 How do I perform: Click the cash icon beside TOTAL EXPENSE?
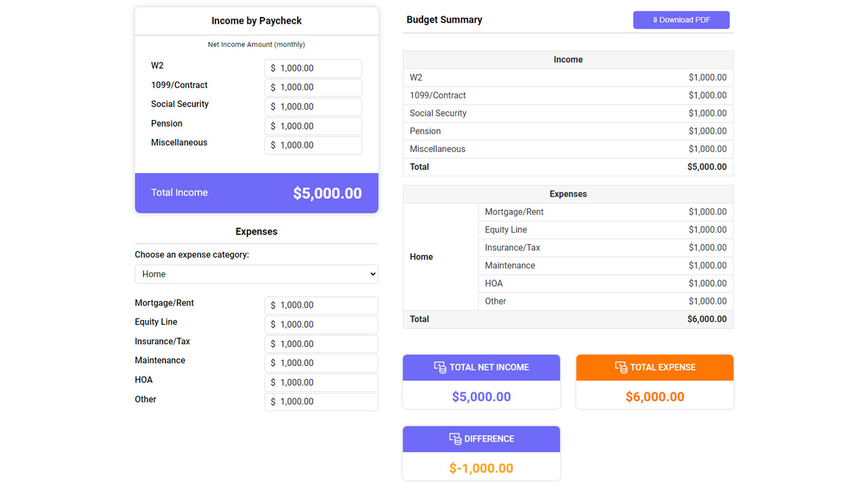click(x=620, y=367)
